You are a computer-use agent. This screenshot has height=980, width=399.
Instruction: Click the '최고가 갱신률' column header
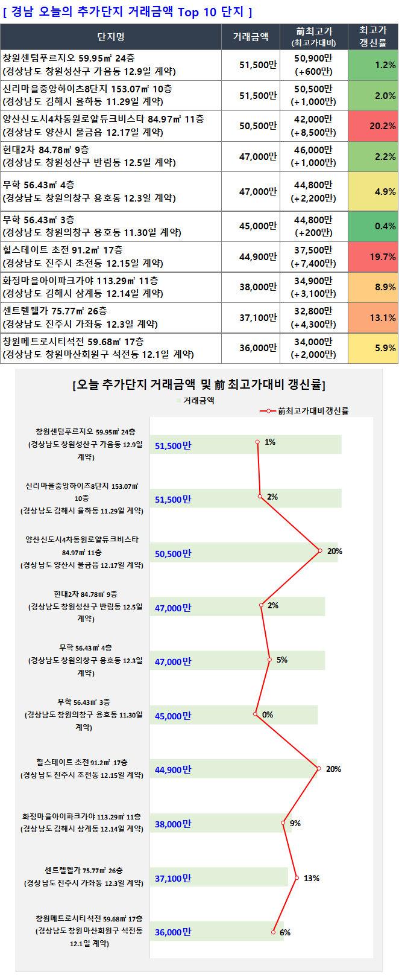[x=372, y=37]
